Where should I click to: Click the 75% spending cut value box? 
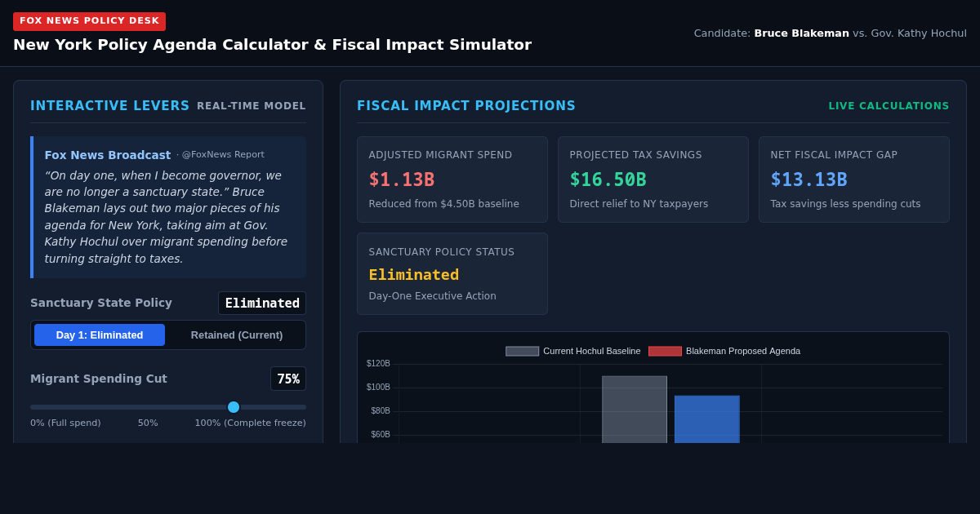click(288, 379)
